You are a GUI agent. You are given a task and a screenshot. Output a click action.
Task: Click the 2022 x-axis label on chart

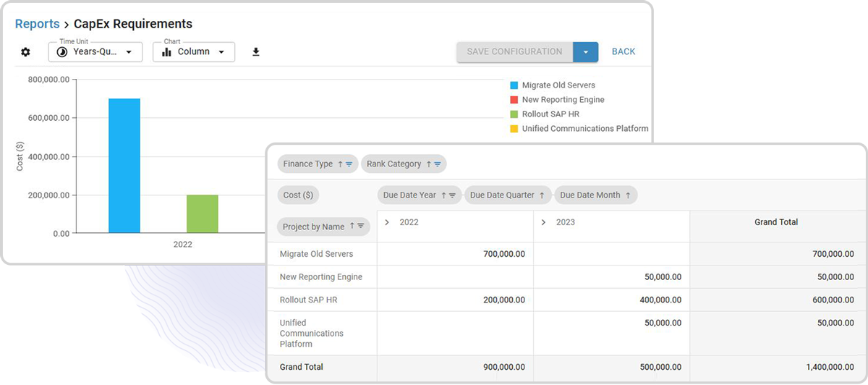tap(183, 245)
